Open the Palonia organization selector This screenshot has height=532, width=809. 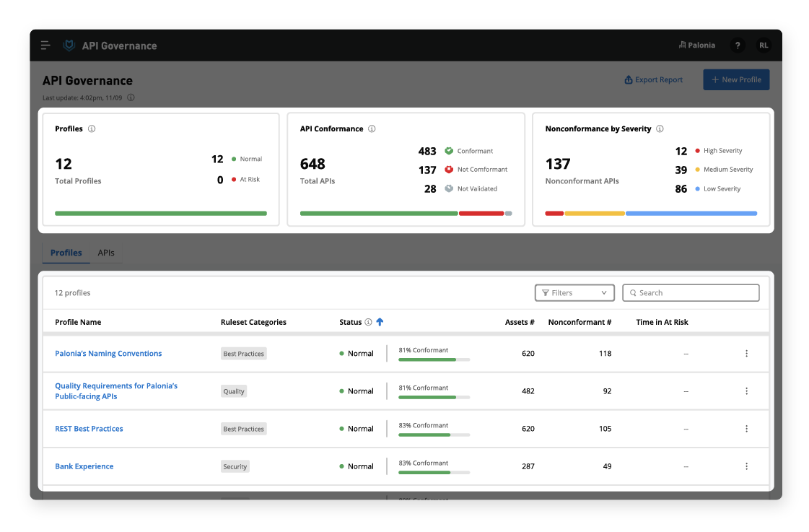pos(696,45)
